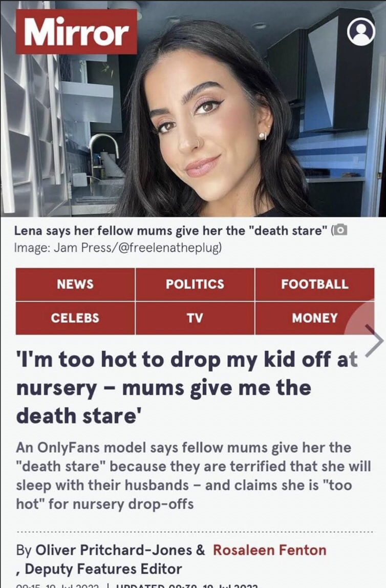This screenshot has width=386, height=588.
Task: Open the NEWS section
Action: [x=75, y=284]
